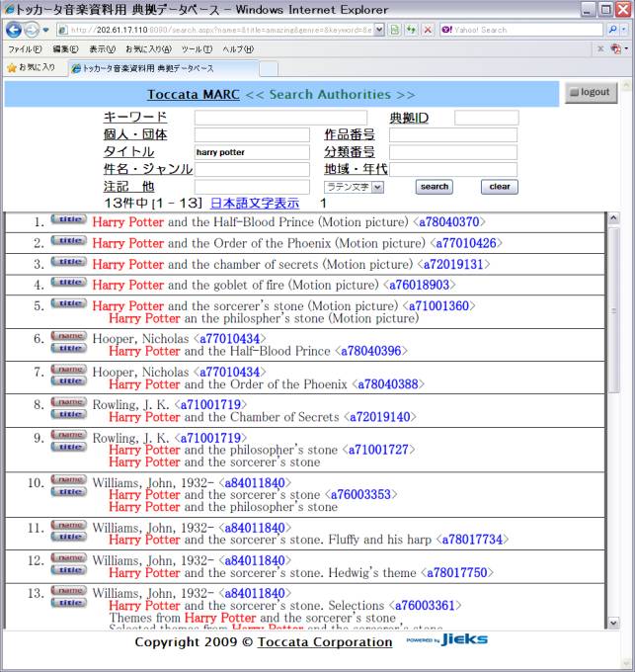The image size is (635, 672).
Task: Click the タイトル field containing harry potter
Action: coord(252,152)
